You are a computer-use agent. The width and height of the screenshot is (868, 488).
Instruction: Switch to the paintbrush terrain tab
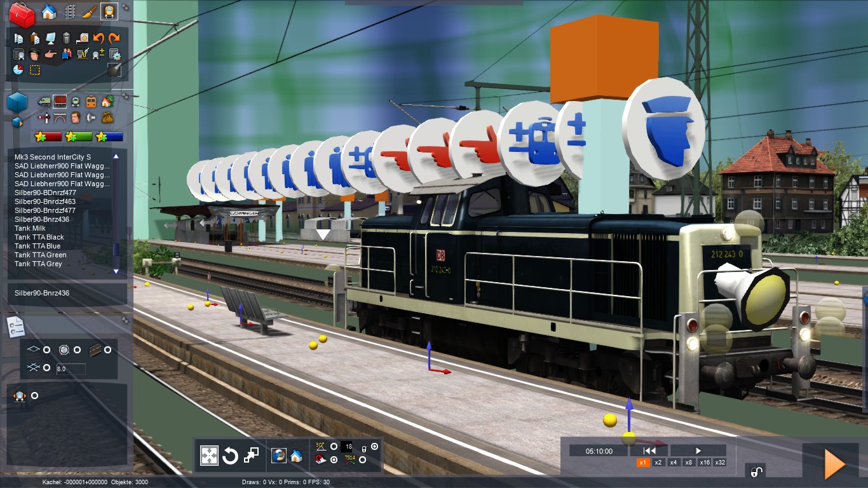click(x=90, y=11)
